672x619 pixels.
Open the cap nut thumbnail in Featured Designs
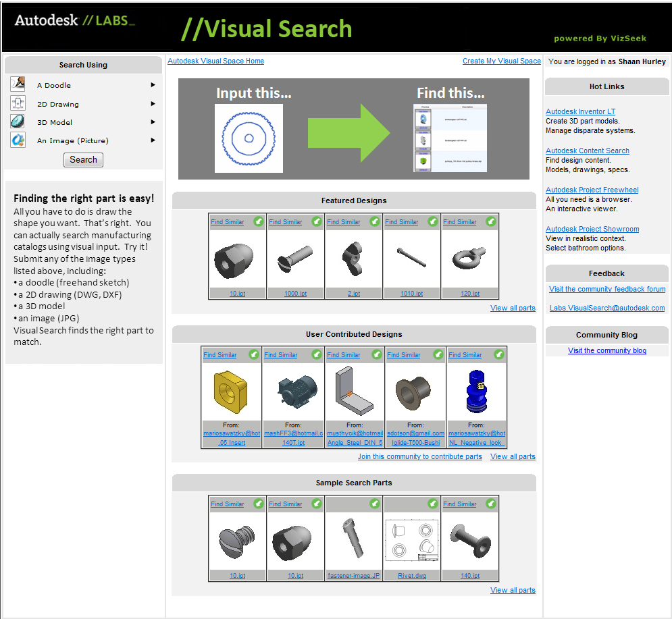234,260
